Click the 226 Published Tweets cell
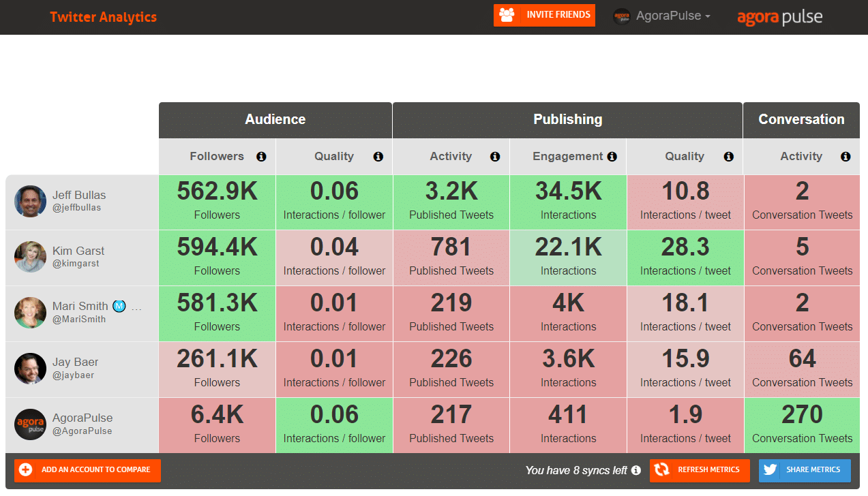 pos(451,370)
